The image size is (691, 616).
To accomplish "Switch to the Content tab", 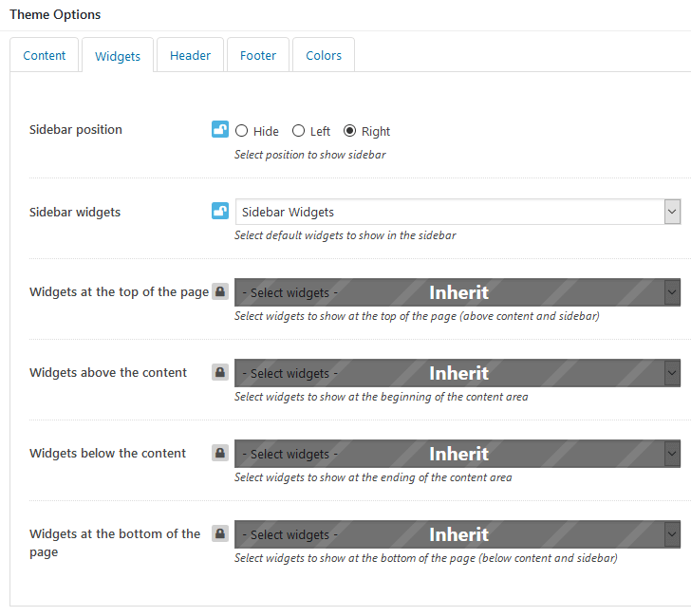I will pos(44,55).
